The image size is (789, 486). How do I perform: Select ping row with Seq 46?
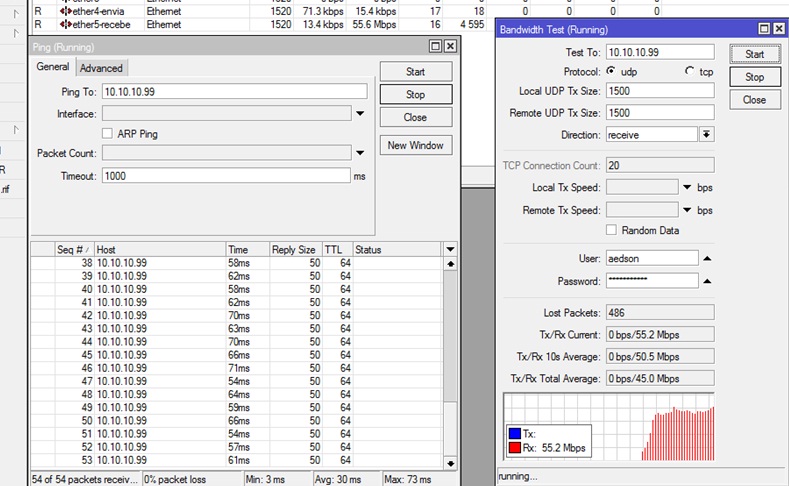pos(236,368)
